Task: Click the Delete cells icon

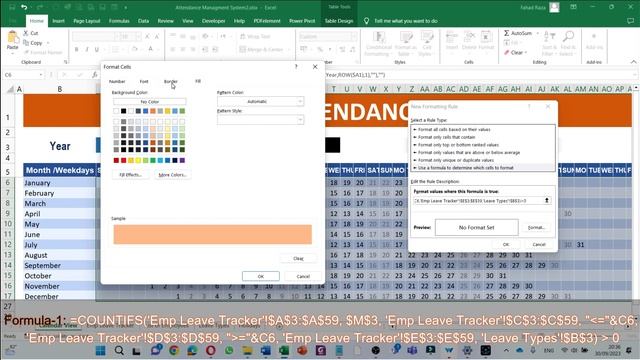Action: [x=469, y=37]
